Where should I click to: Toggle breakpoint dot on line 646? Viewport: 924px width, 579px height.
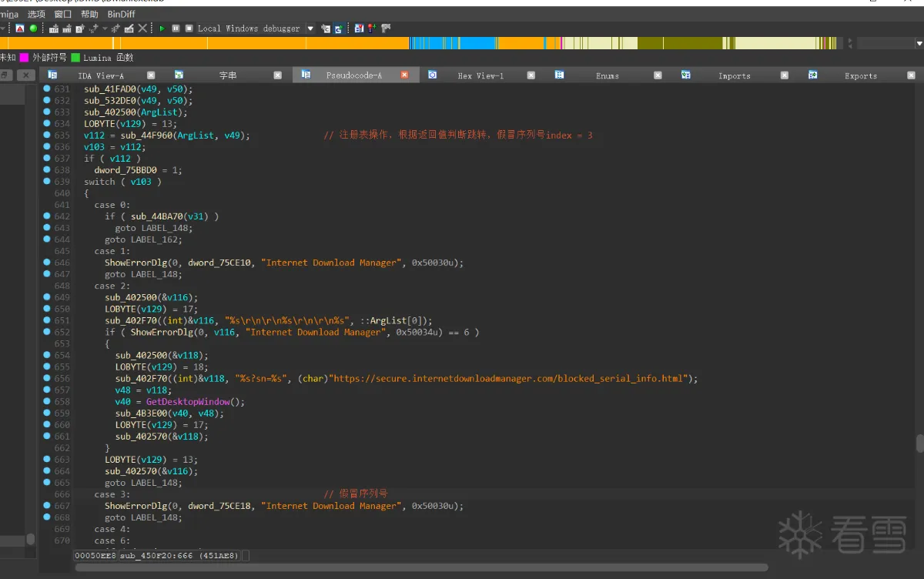46,263
